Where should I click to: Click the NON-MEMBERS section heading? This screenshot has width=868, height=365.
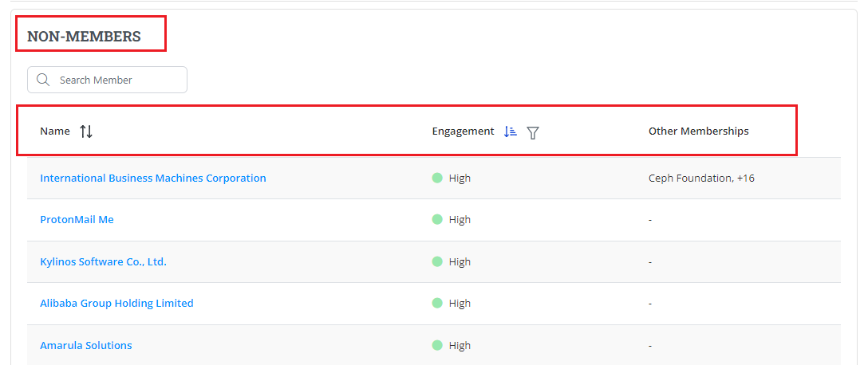point(84,36)
